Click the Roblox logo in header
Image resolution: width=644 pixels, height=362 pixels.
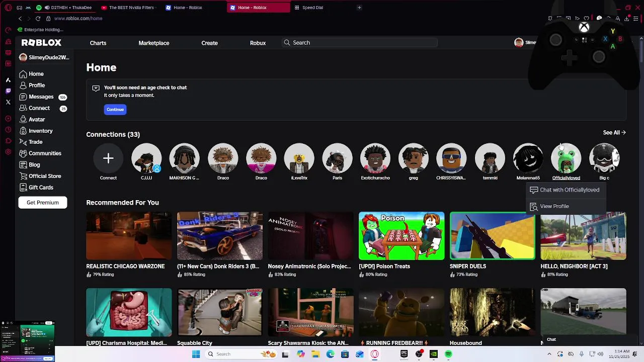(41, 43)
